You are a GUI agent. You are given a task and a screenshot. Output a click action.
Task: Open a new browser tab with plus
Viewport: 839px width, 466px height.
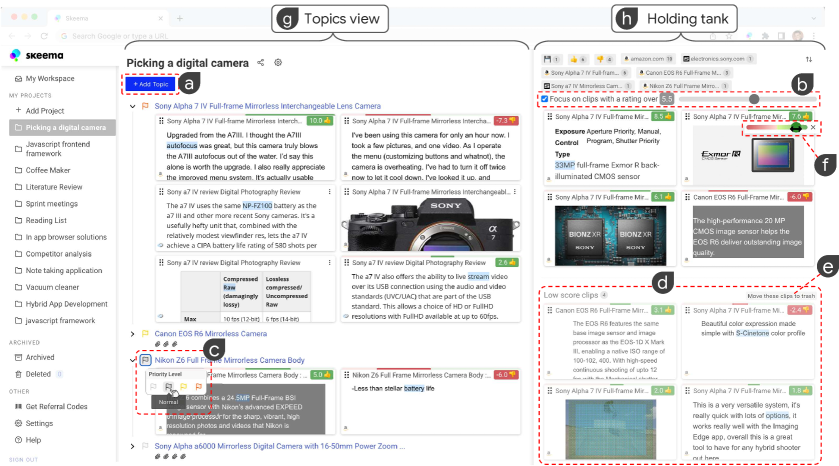pos(180,18)
